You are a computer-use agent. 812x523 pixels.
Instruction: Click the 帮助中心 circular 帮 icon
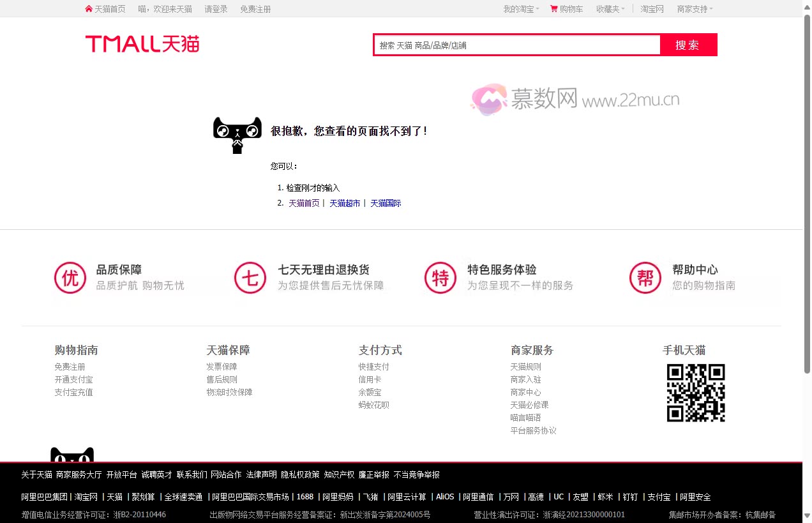pyautogui.click(x=645, y=278)
